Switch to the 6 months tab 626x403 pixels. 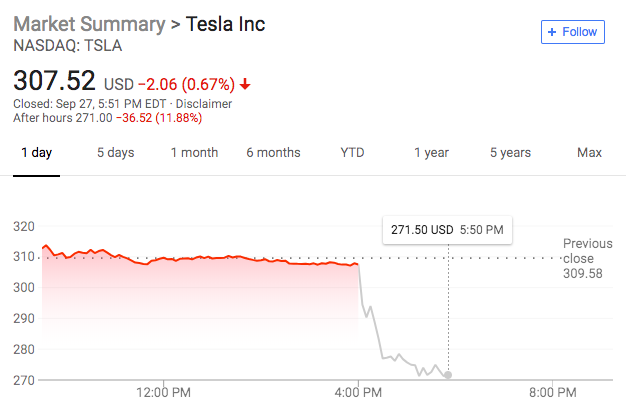point(273,153)
